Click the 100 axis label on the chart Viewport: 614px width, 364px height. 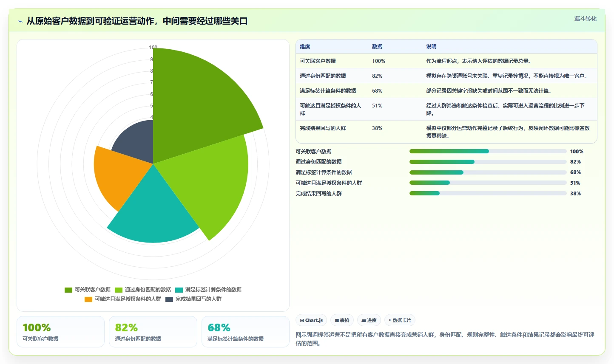pos(153,48)
